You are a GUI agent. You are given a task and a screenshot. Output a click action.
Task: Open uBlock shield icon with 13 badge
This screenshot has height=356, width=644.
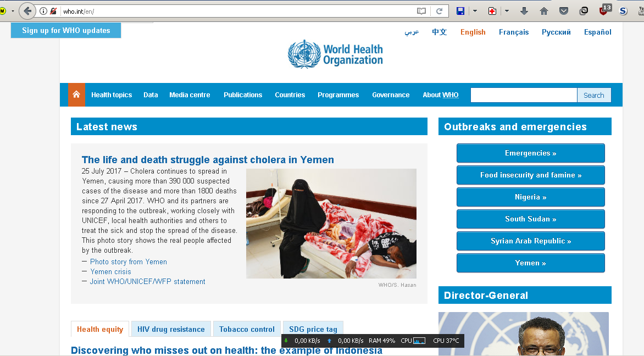(604, 10)
